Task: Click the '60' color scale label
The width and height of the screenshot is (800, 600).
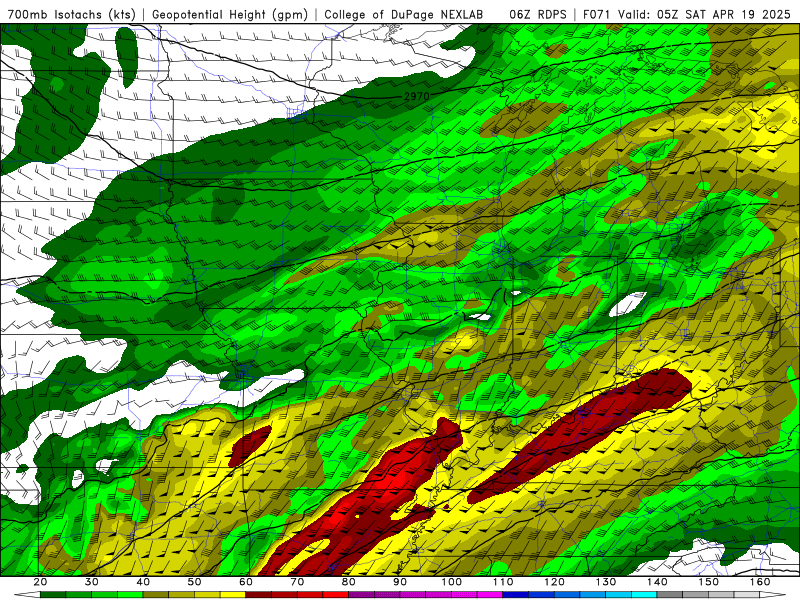Action: click(246, 582)
